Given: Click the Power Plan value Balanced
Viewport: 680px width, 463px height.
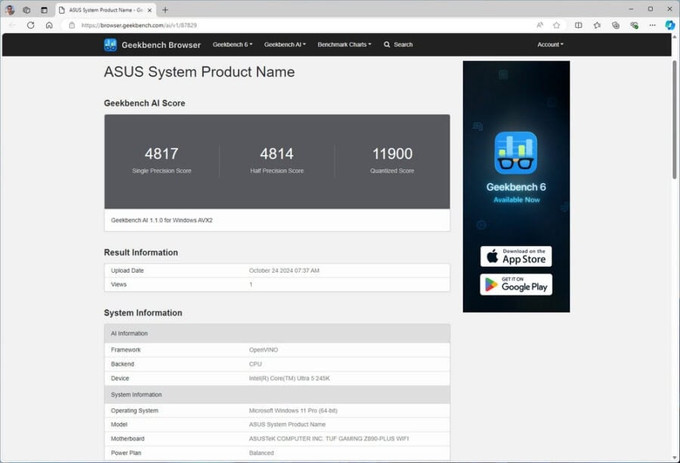Looking at the screenshot, I should (x=261, y=453).
